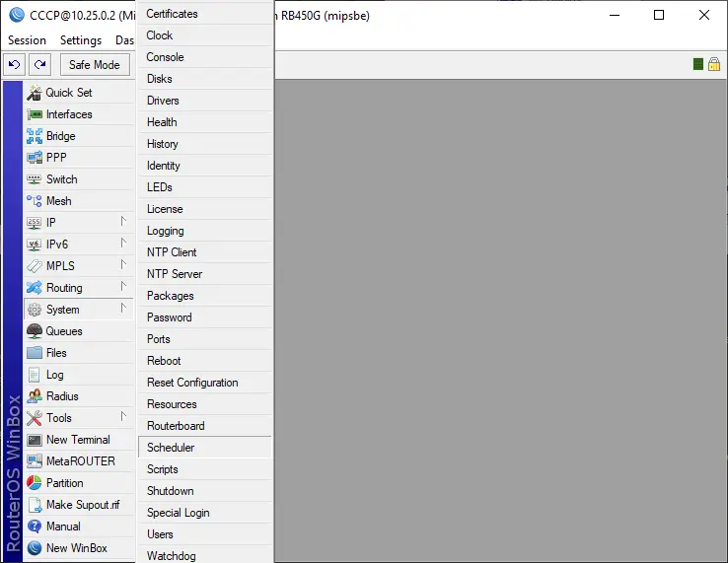This screenshot has width=728, height=563.
Task: Click the yellow padlock icon
Action: 714,64
